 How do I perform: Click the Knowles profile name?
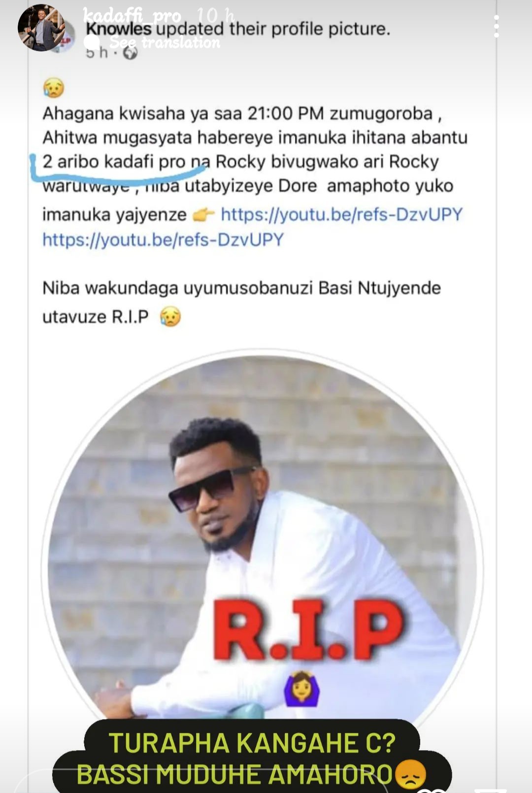coord(119,29)
